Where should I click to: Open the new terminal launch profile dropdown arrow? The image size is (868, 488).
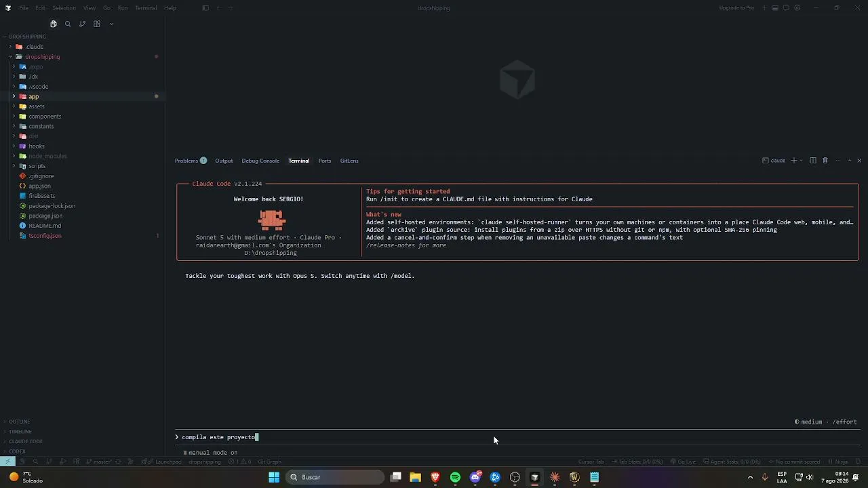click(x=802, y=161)
